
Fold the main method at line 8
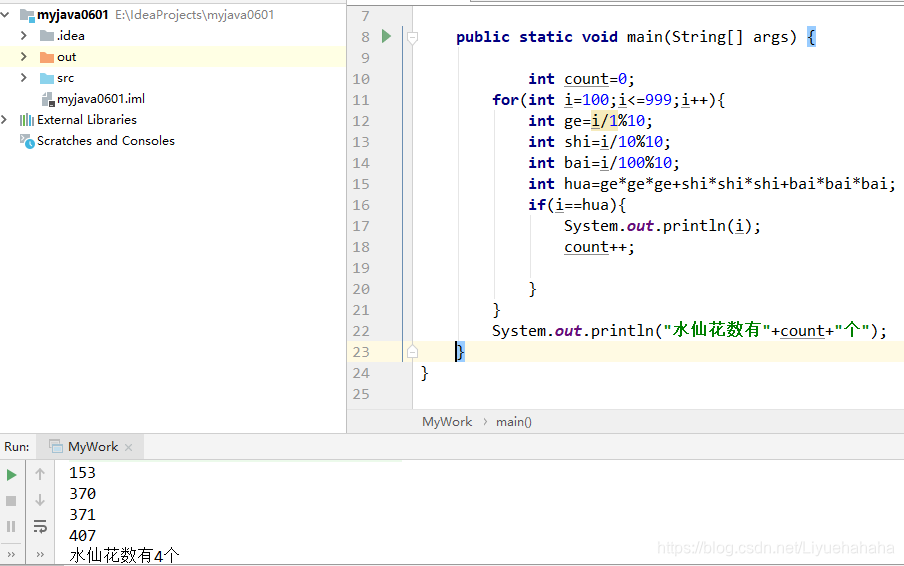point(412,38)
